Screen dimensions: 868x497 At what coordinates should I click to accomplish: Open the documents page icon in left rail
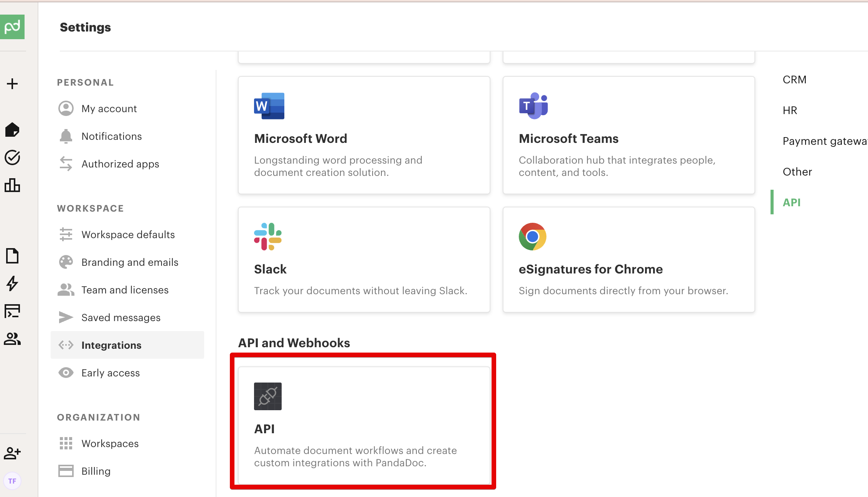click(x=12, y=256)
